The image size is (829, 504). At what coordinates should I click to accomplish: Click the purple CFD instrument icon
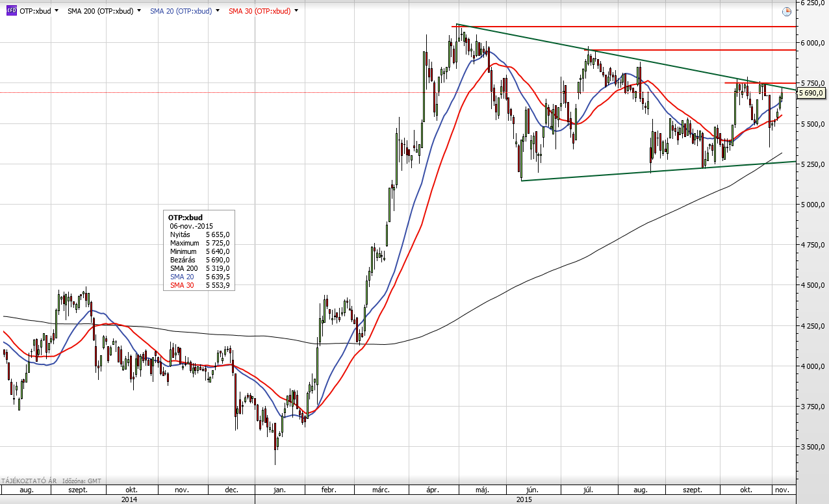tap(11, 11)
